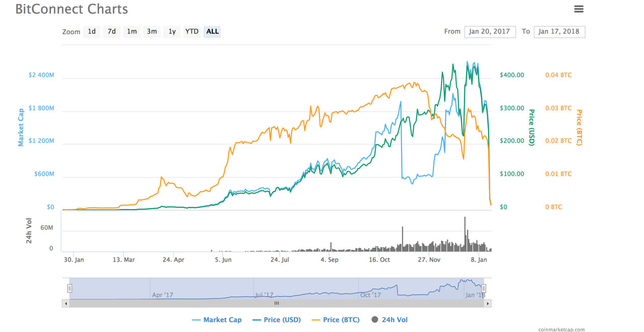644x332 pixels.
Task: Click the Price (USD) axis title
Action: click(x=531, y=127)
